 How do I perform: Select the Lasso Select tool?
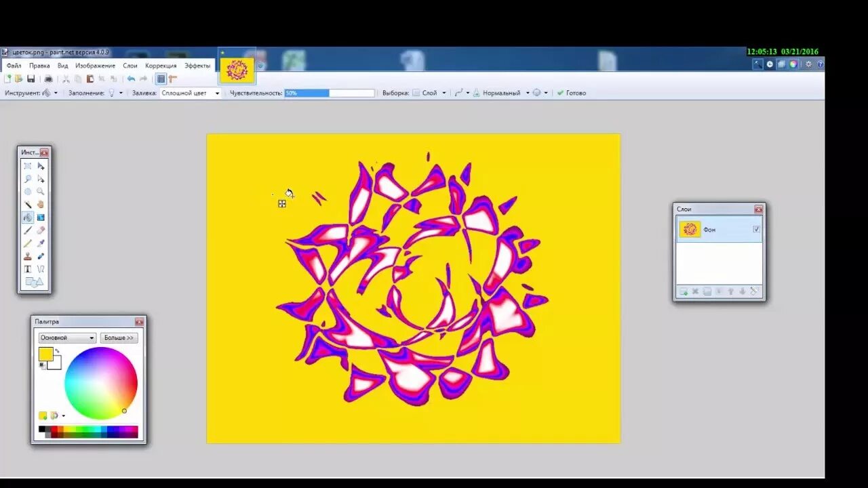coord(28,179)
